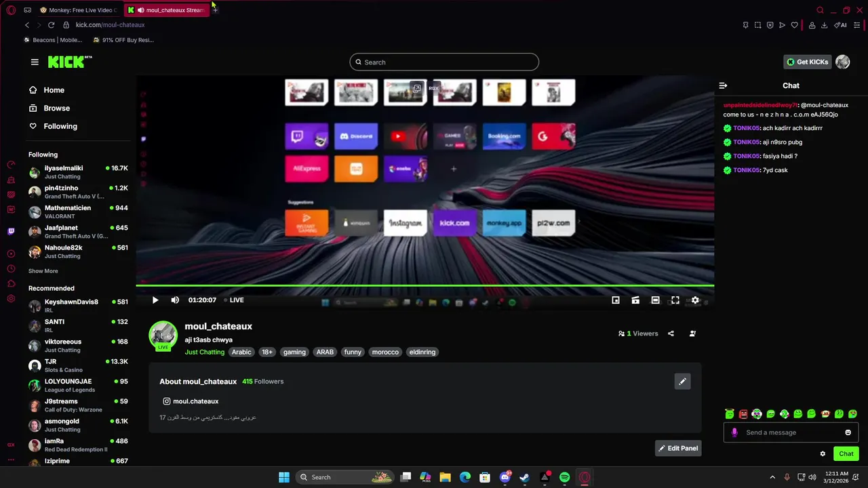The image size is (868, 488).
Task: Mute the stream volume
Action: click(175, 300)
